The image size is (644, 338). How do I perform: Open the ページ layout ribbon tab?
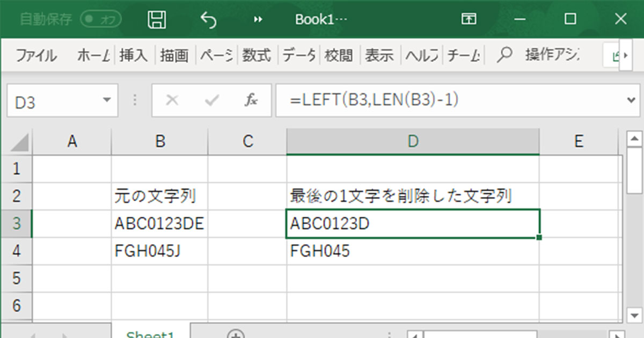click(x=217, y=55)
